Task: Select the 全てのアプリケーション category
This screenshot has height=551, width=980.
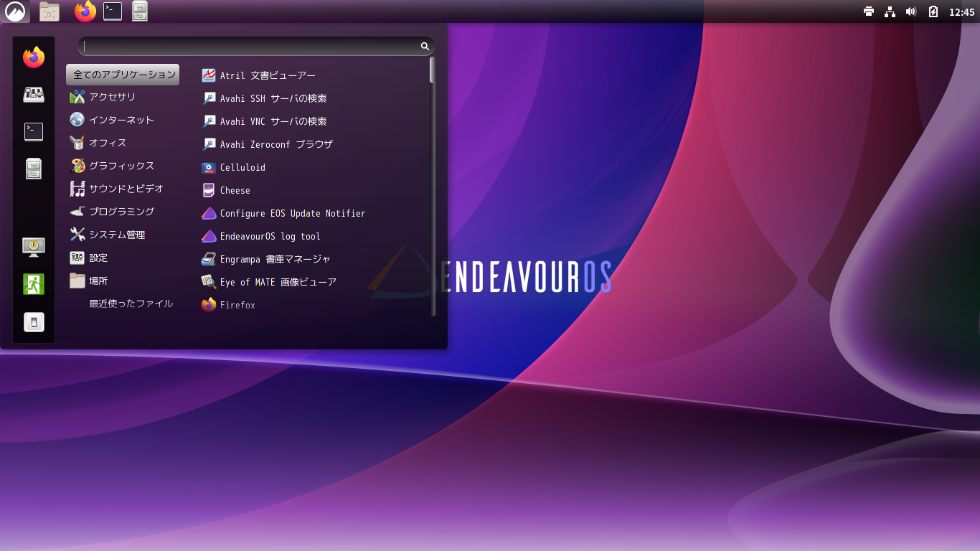Action: click(123, 75)
